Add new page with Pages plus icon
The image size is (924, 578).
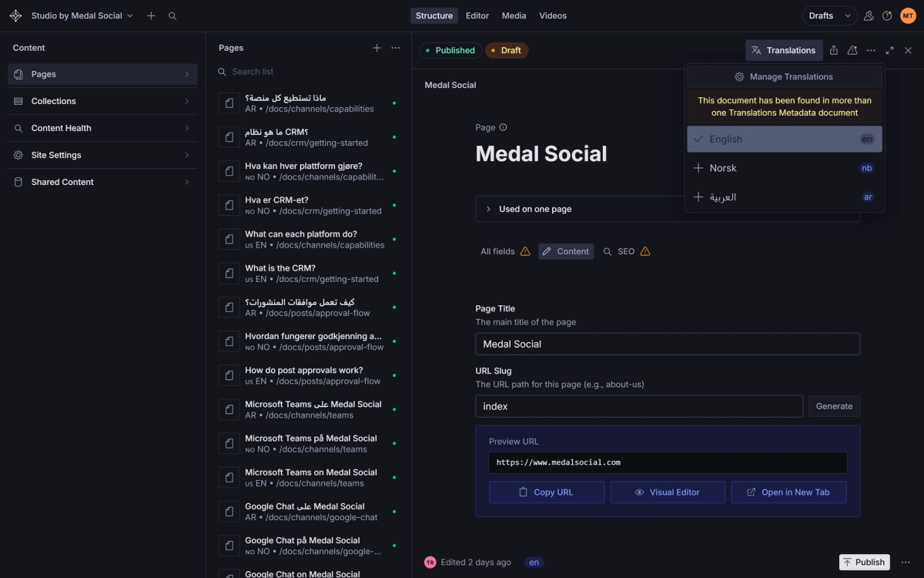pyautogui.click(x=377, y=48)
